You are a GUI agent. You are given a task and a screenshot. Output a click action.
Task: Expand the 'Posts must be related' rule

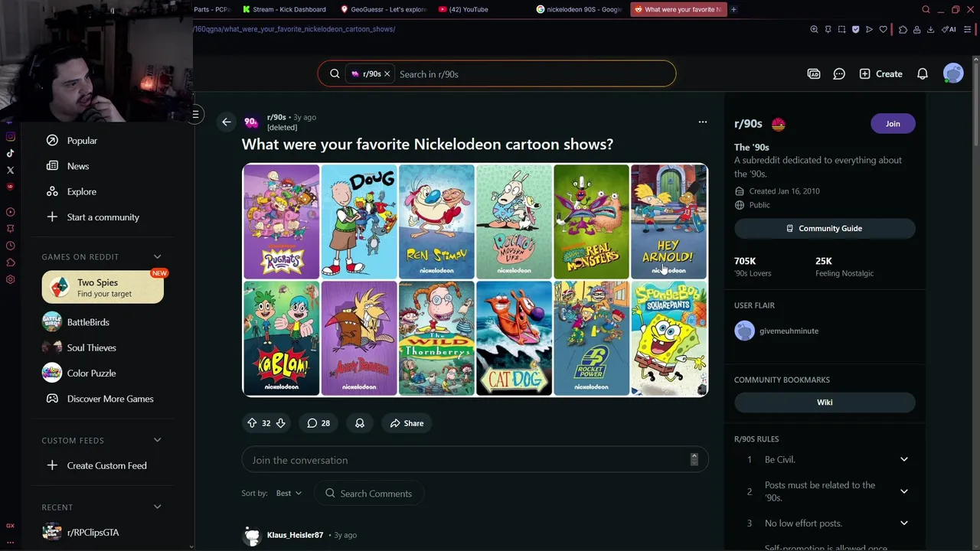903,491
